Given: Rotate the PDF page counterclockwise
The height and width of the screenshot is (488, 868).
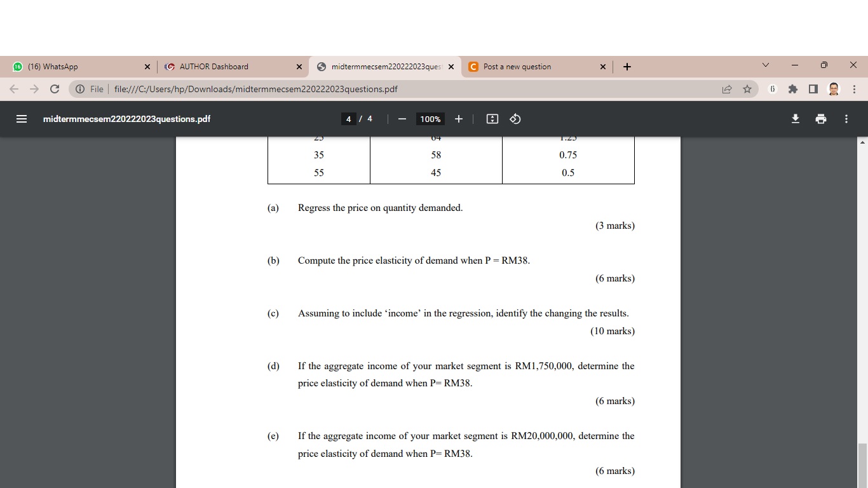Looking at the screenshot, I should tap(515, 119).
